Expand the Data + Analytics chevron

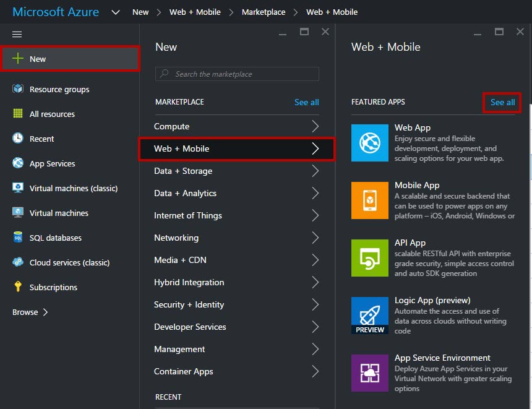click(x=315, y=193)
